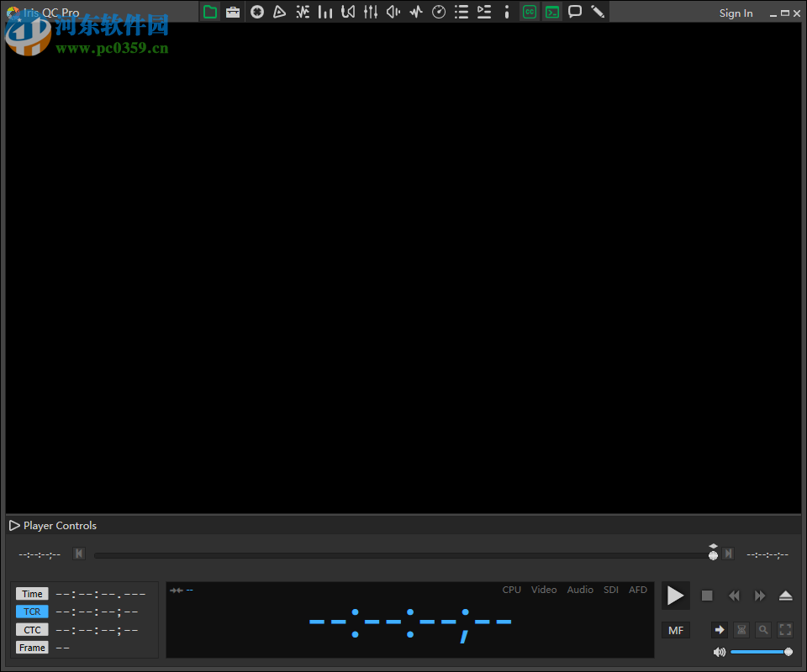Open the comment speech bubble icon
Viewport: 807px width, 672px height.
click(575, 12)
